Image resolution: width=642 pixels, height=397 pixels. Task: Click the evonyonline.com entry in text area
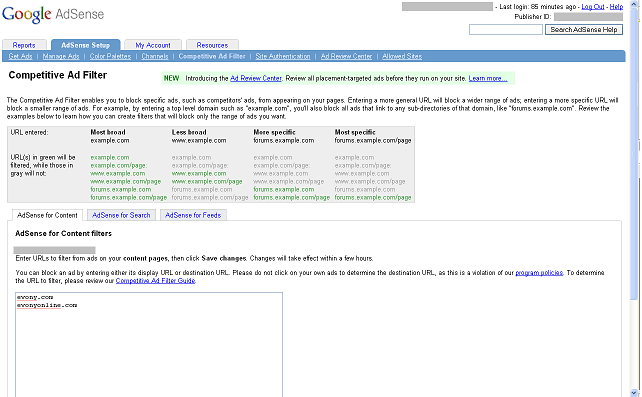47,305
